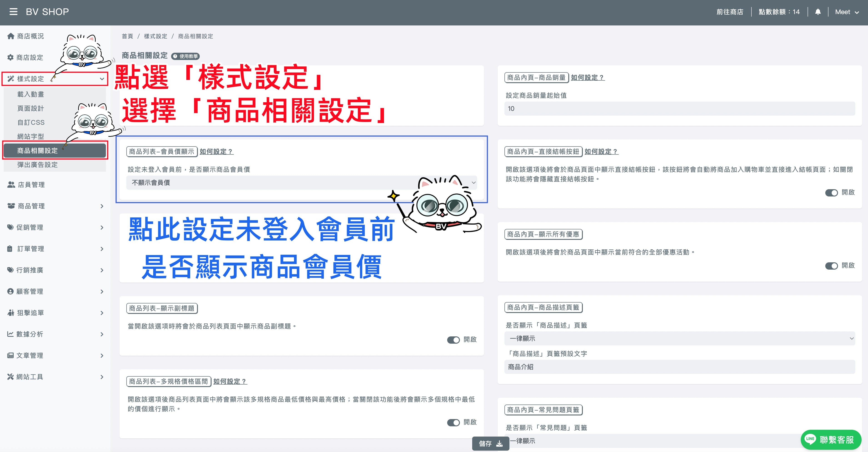Click 前往商店 link
This screenshot has width=868, height=452.
pos(730,12)
